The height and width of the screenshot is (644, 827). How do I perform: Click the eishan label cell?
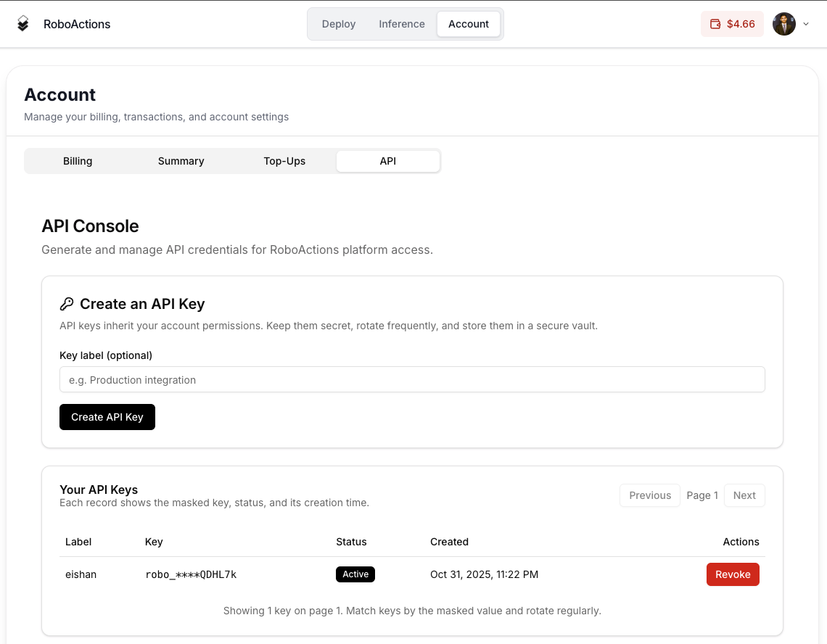(x=81, y=574)
